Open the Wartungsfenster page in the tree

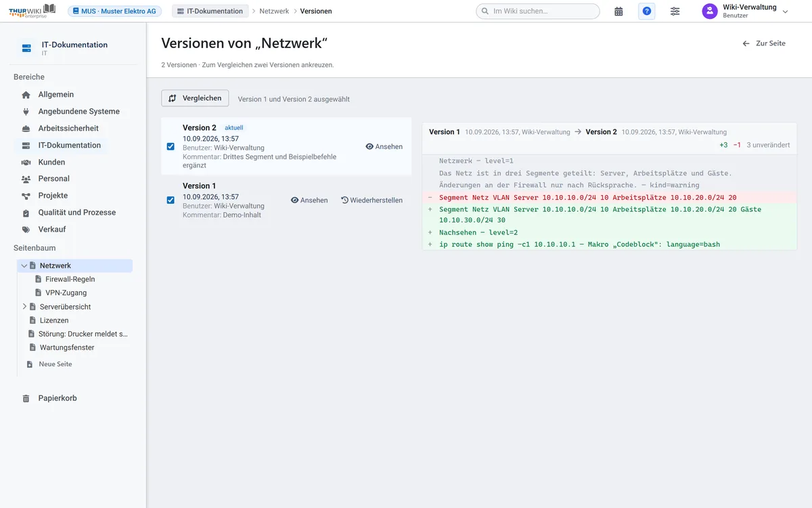point(67,347)
